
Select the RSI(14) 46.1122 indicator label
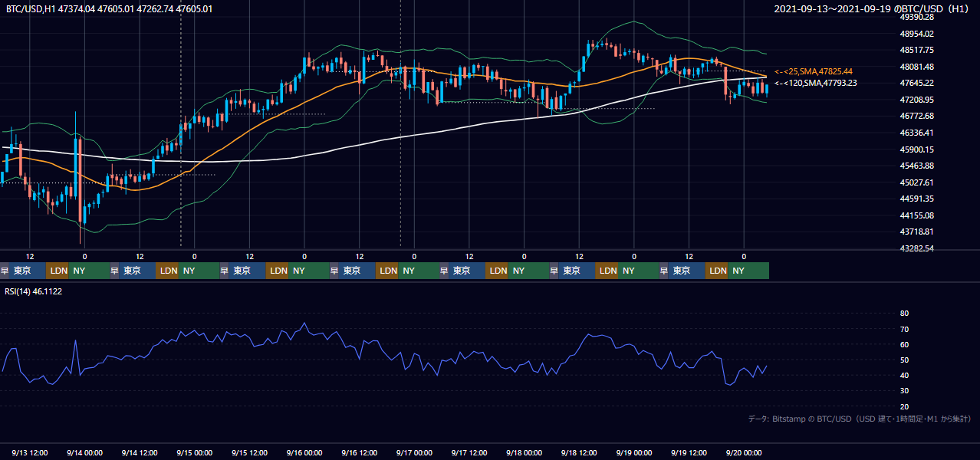tap(34, 291)
